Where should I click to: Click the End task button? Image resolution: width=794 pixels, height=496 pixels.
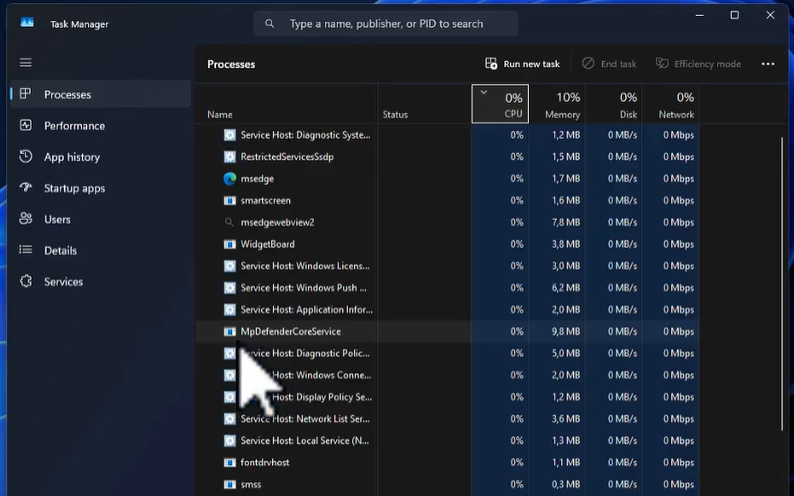click(x=609, y=64)
